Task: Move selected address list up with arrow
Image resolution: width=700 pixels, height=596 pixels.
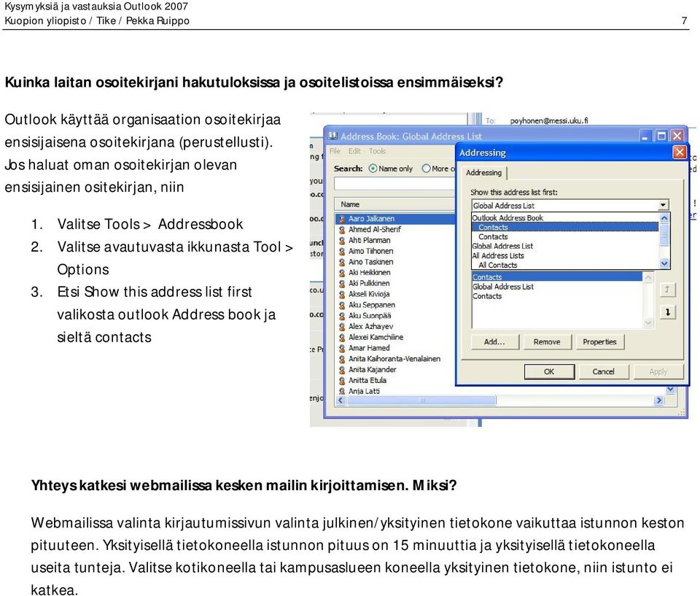Action: tap(667, 290)
